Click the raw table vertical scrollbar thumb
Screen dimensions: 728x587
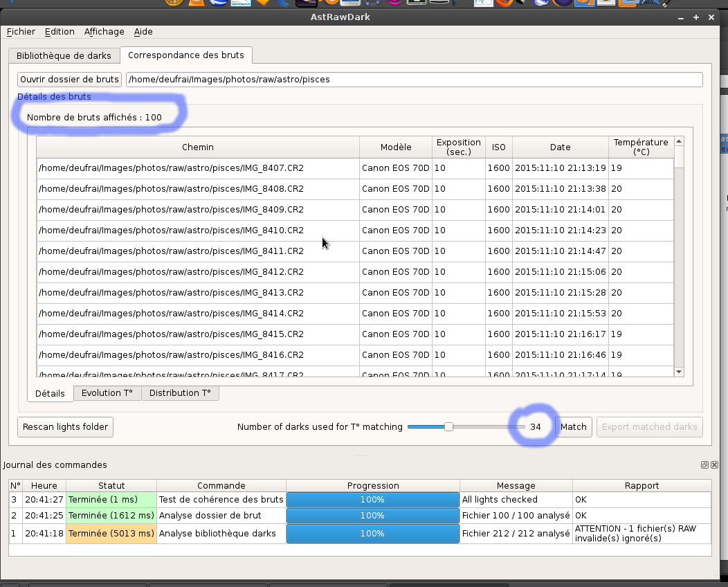click(679, 157)
